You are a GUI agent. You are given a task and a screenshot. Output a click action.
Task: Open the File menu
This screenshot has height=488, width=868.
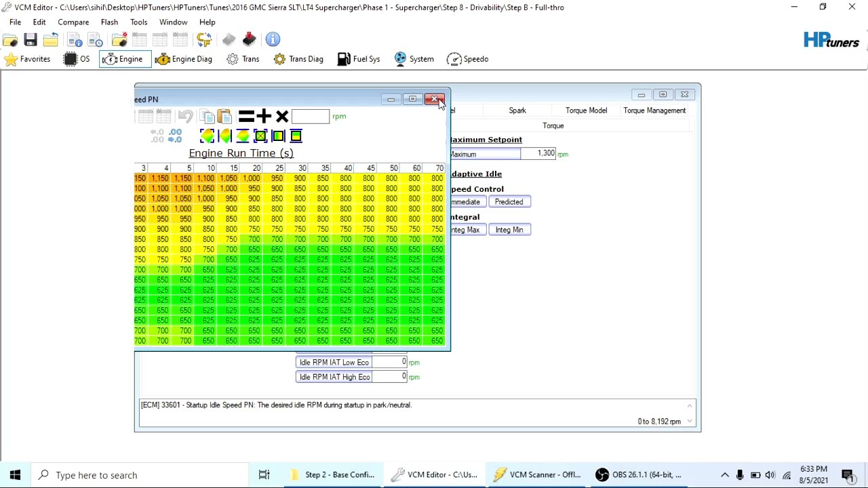click(15, 22)
